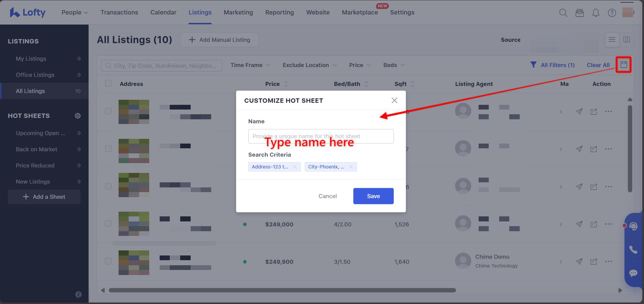The width and height of the screenshot is (644, 304).
Task: Click the save hot sheet icon
Action: click(623, 65)
